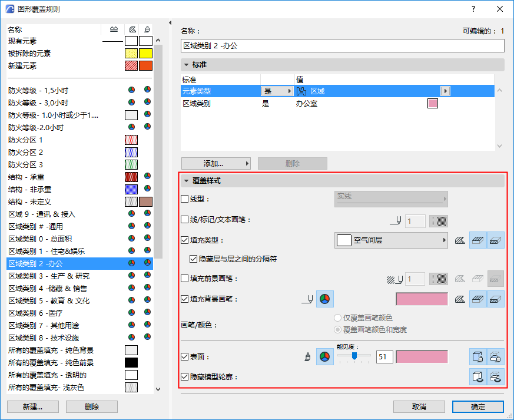
Task: Select 仅覆盖画笔颜色 radio option
Action: tap(337, 318)
